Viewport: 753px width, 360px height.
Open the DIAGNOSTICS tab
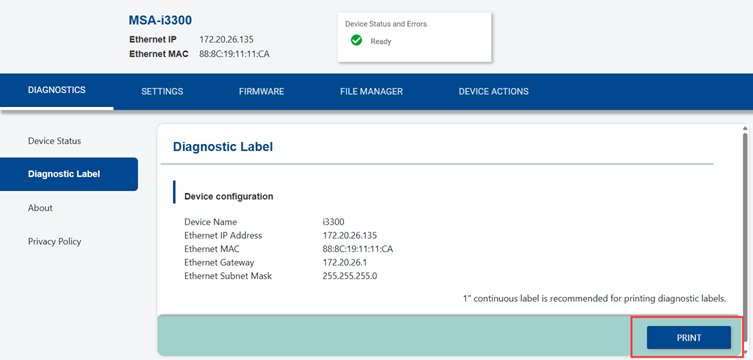tap(57, 90)
